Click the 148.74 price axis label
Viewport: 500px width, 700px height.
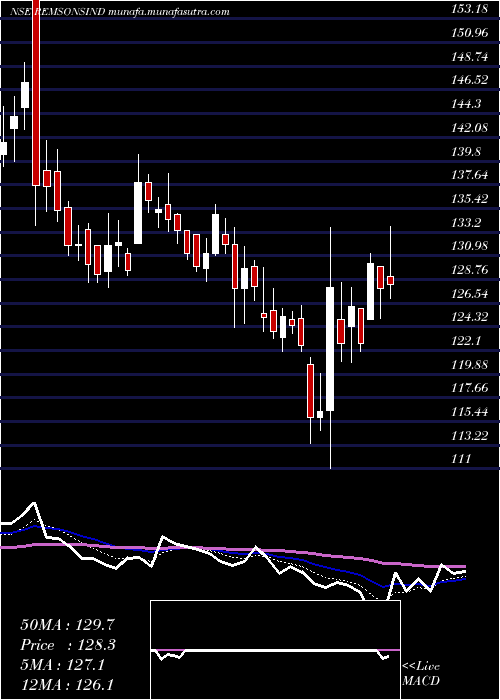(x=471, y=56)
